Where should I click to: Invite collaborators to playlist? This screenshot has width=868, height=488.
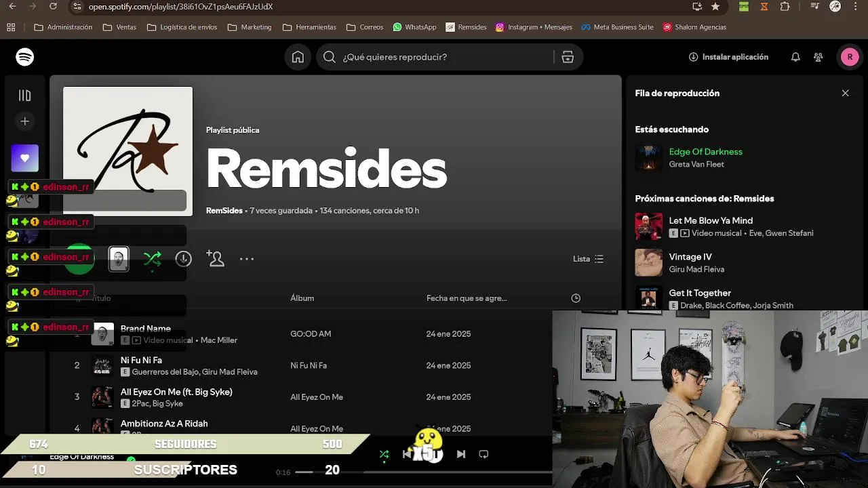click(216, 259)
